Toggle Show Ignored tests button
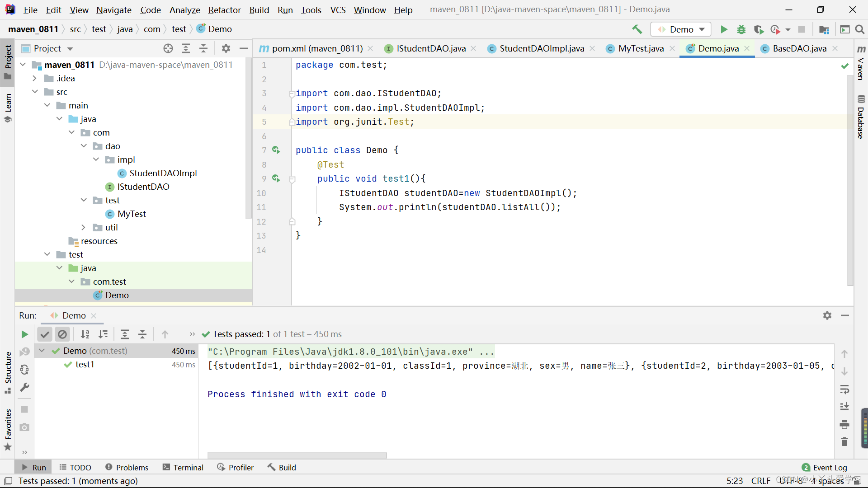The width and height of the screenshot is (868, 488). click(x=62, y=334)
